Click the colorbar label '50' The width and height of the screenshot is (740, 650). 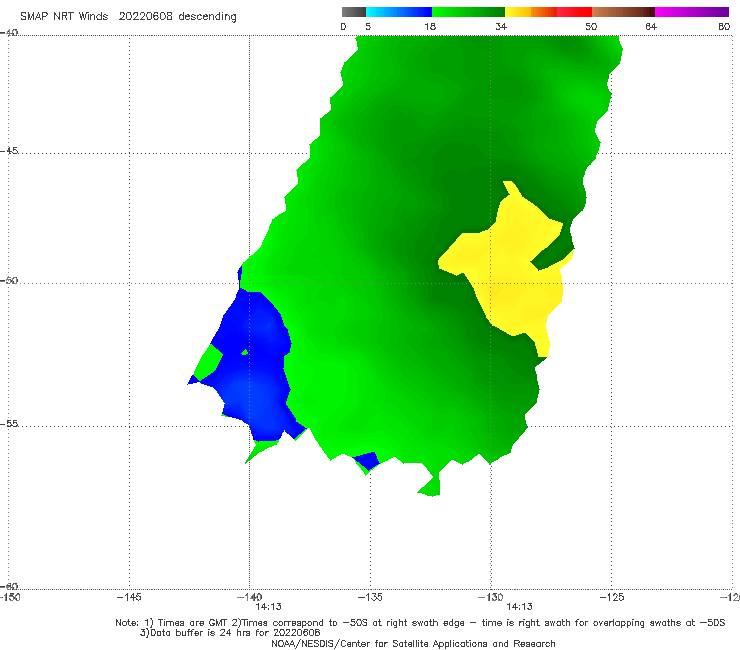(591, 26)
